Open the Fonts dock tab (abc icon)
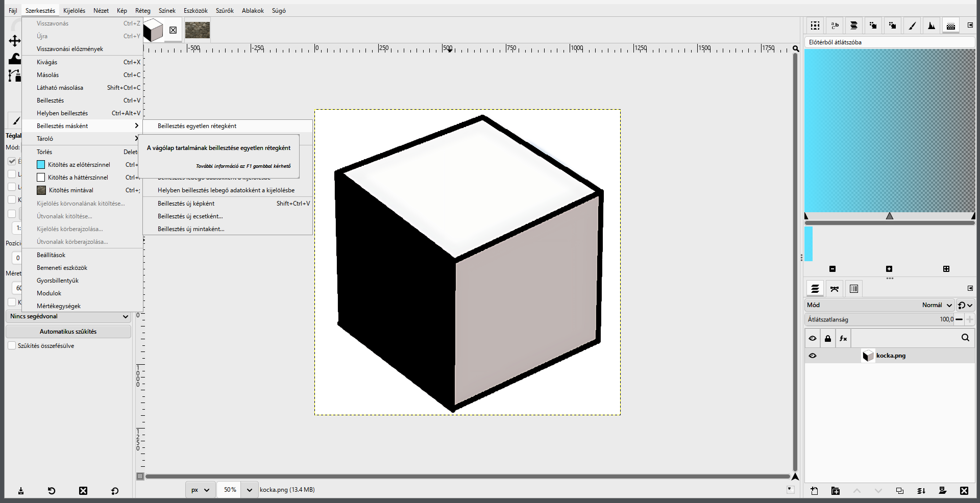The image size is (980, 503). pyautogui.click(x=835, y=26)
